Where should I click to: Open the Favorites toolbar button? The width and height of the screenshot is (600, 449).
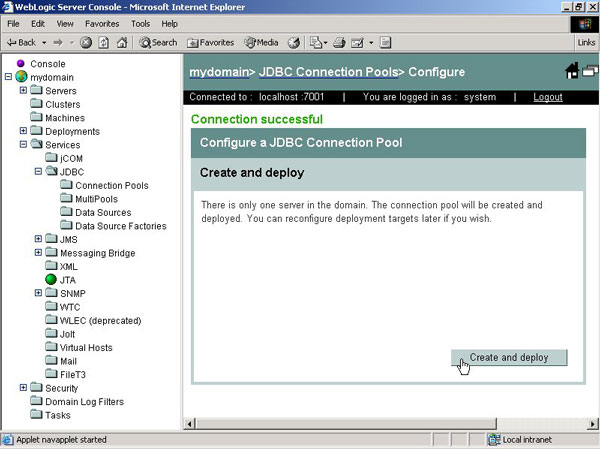coord(210,42)
